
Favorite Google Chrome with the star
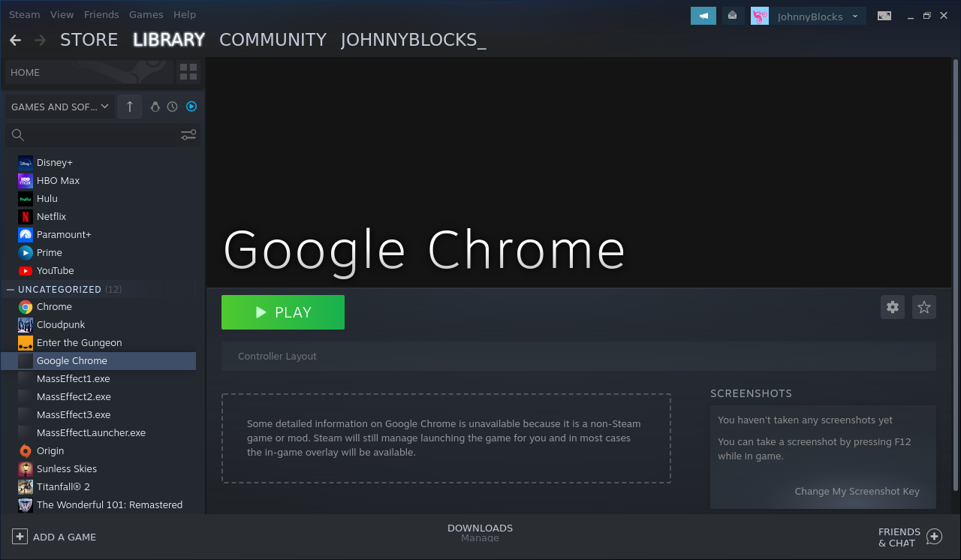[924, 307]
